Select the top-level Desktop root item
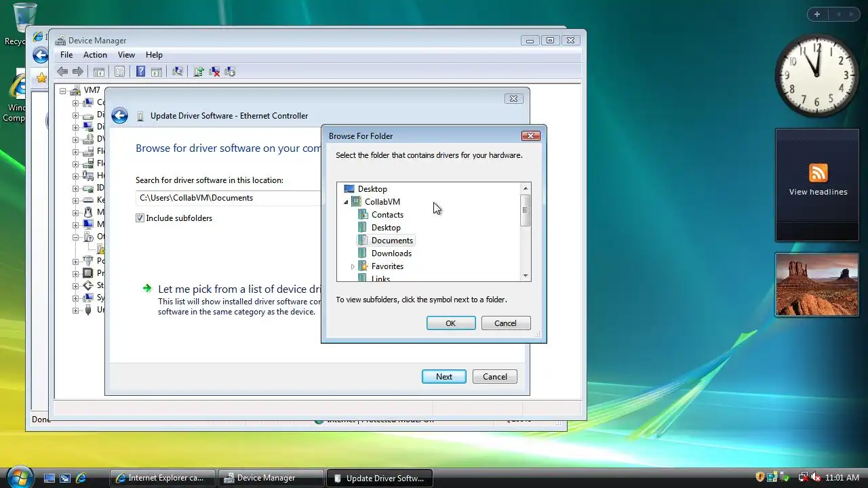This screenshot has height=488, width=868. [372, 189]
